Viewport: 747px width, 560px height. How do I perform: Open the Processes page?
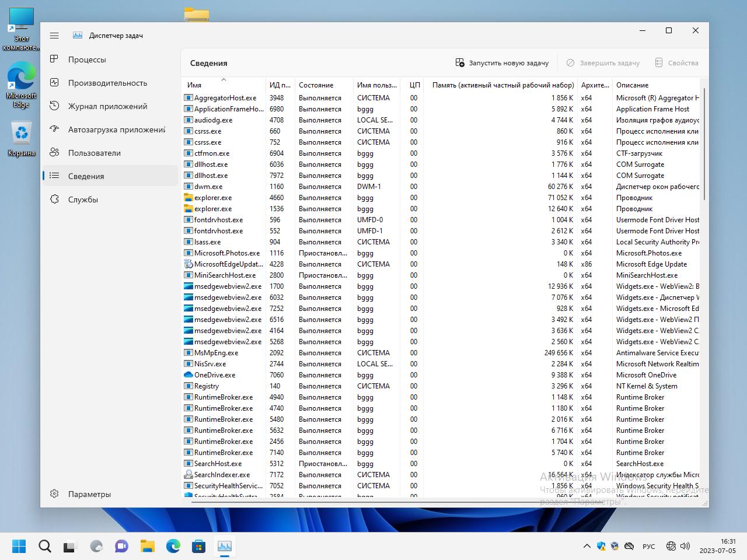[87, 60]
